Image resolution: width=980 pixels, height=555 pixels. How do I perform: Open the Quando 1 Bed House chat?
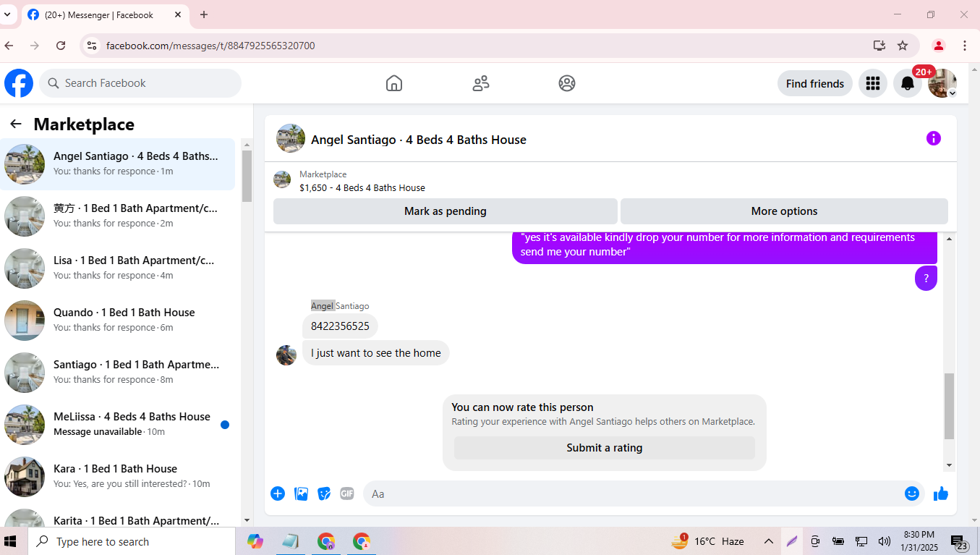(x=118, y=321)
